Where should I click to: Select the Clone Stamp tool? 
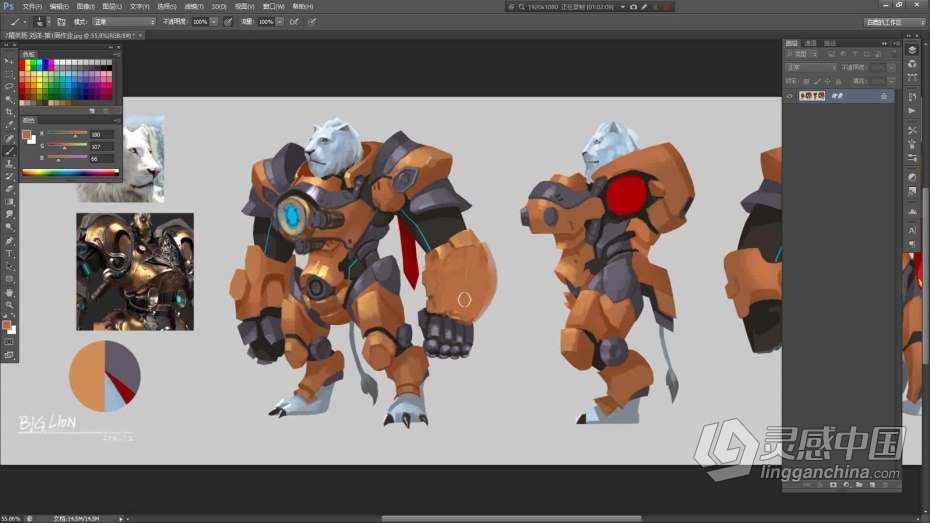8,164
